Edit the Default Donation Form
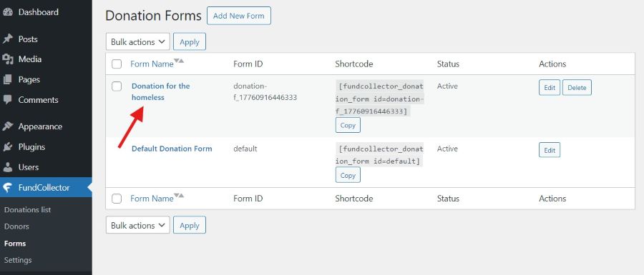This screenshot has width=644, height=275. coord(550,150)
